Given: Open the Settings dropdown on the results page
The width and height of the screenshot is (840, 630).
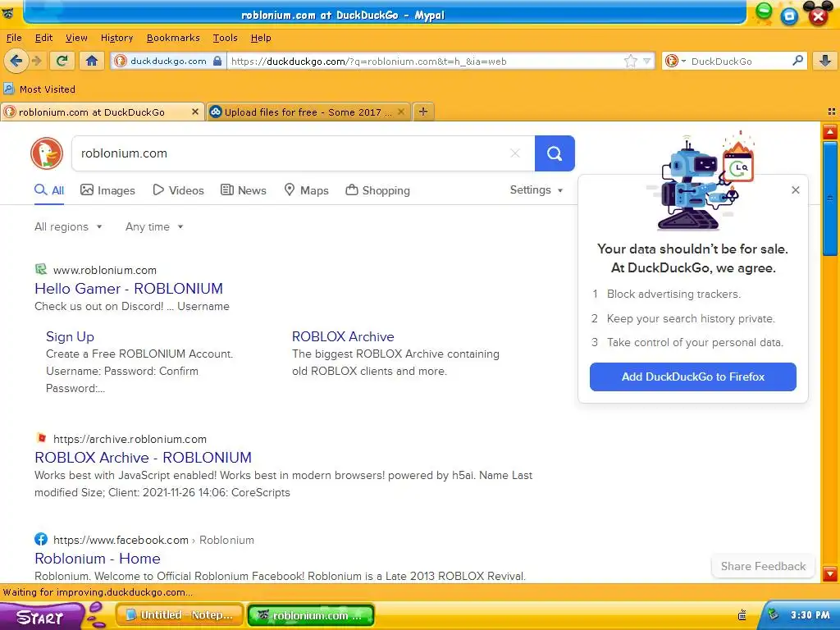Looking at the screenshot, I should [x=536, y=189].
